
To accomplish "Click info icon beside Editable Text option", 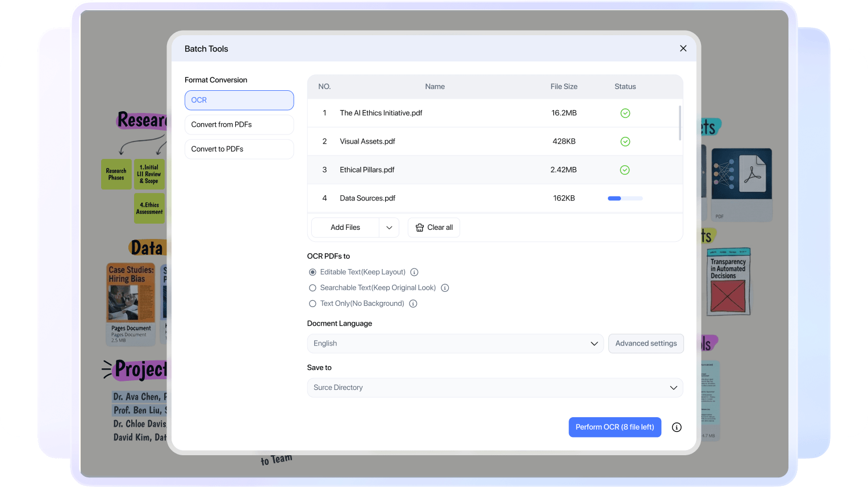I will pos(414,272).
